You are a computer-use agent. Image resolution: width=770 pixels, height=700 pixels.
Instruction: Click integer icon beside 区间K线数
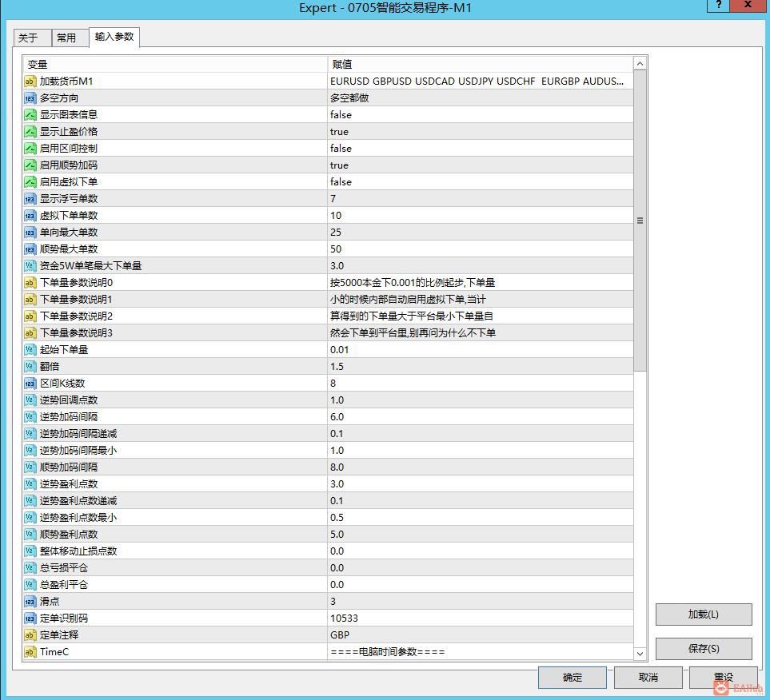point(30,384)
